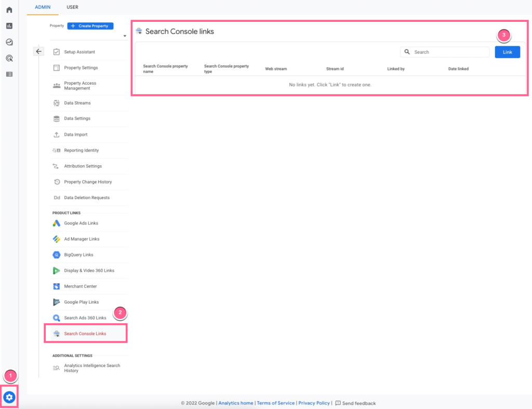Click the Display & Video 360 logo icon
This screenshot has height=409, width=532.
click(x=56, y=271)
